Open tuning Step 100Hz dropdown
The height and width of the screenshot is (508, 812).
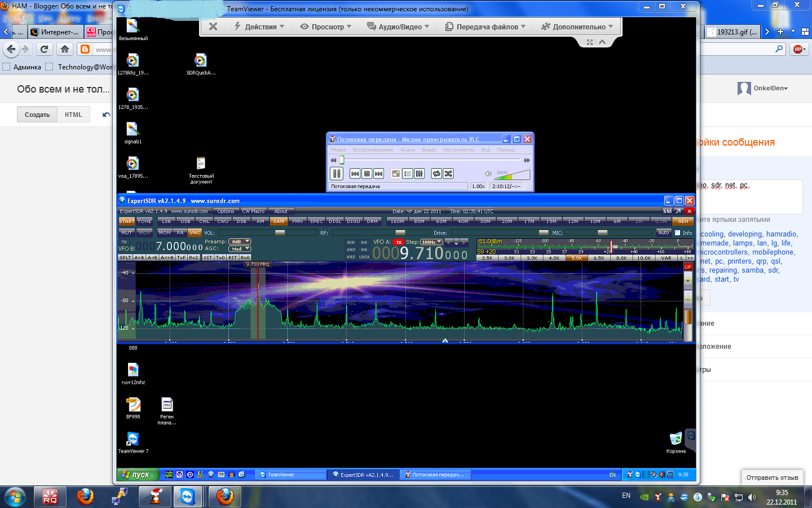pyautogui.click(x=431, y=242)
